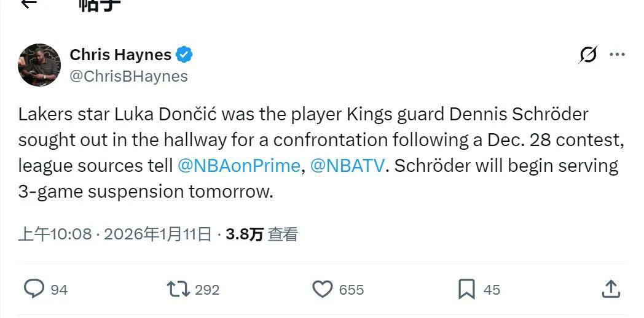Like the post with the heart icon
This screenshot has height=318, width=644.
323,289
